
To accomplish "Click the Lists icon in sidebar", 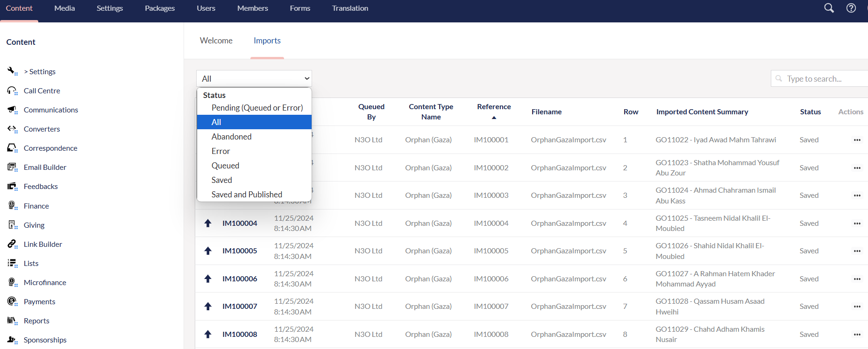I will (x=12, y=263).
